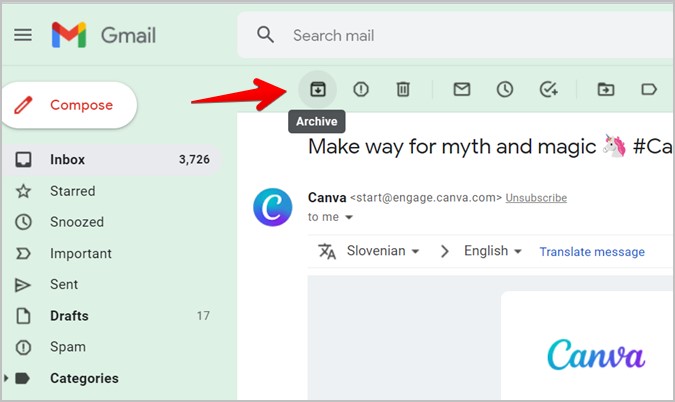The height and width of the screenshot is (402, 675).
Task: Expand recipient details next to 'to me'
Action: [x=349, y=217]
